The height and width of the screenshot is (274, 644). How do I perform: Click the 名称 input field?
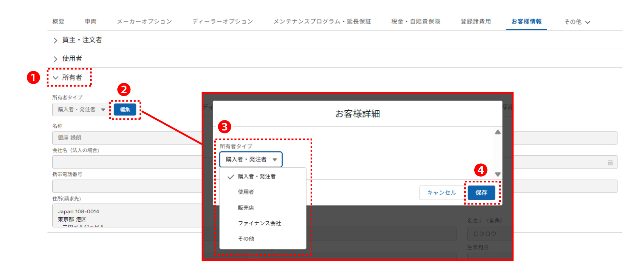point(127,138)
